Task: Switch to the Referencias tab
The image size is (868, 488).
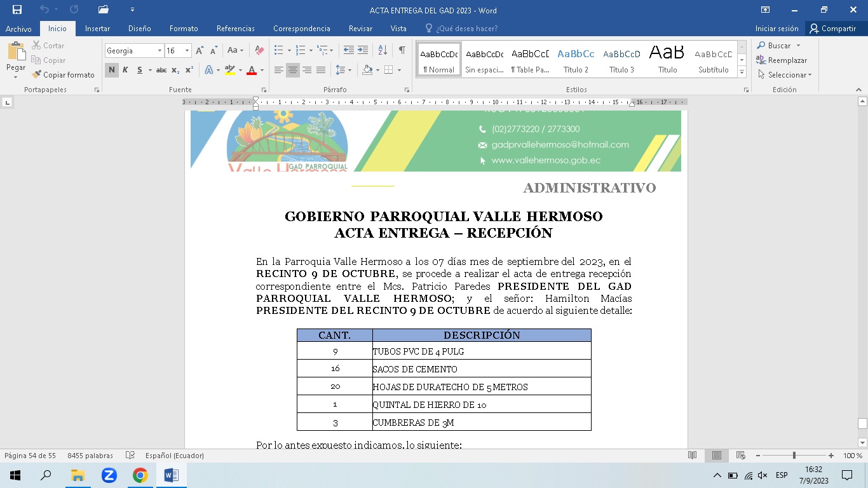Action: click(235, 29)
